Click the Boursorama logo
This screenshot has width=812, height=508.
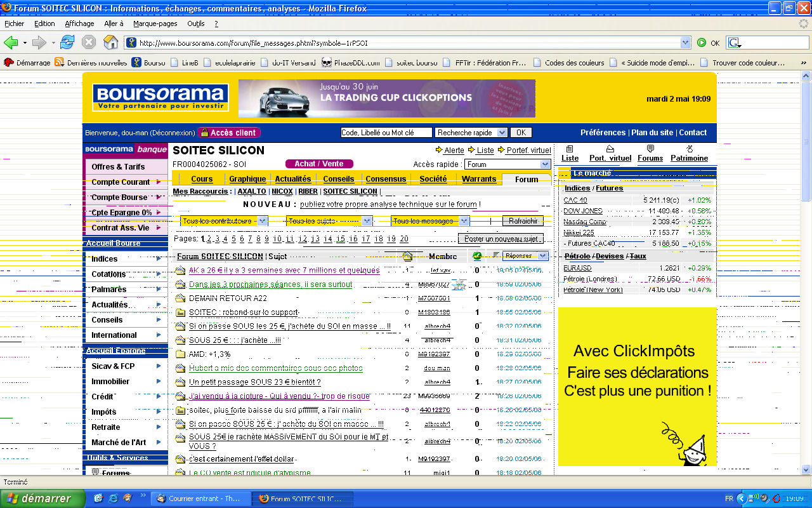[160, 97]
